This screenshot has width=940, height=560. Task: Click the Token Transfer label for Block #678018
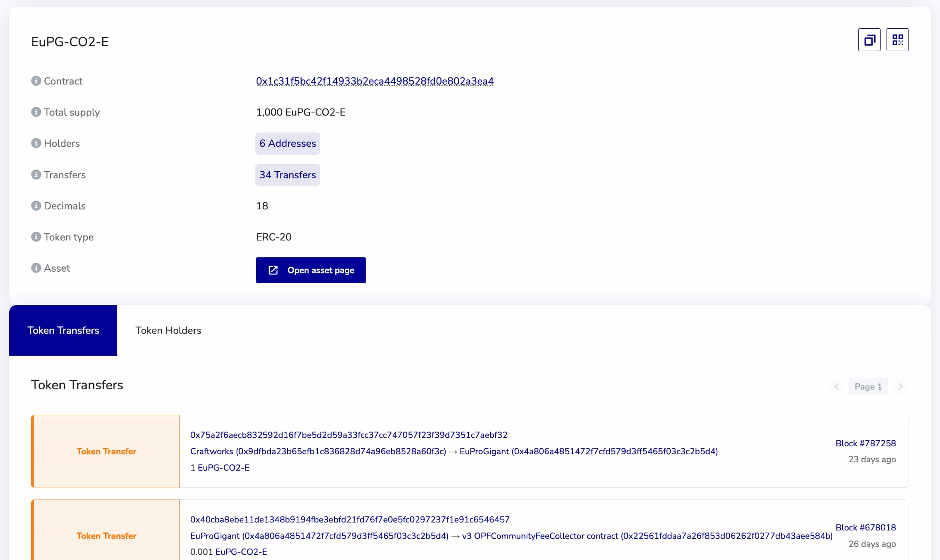[106, 536]
